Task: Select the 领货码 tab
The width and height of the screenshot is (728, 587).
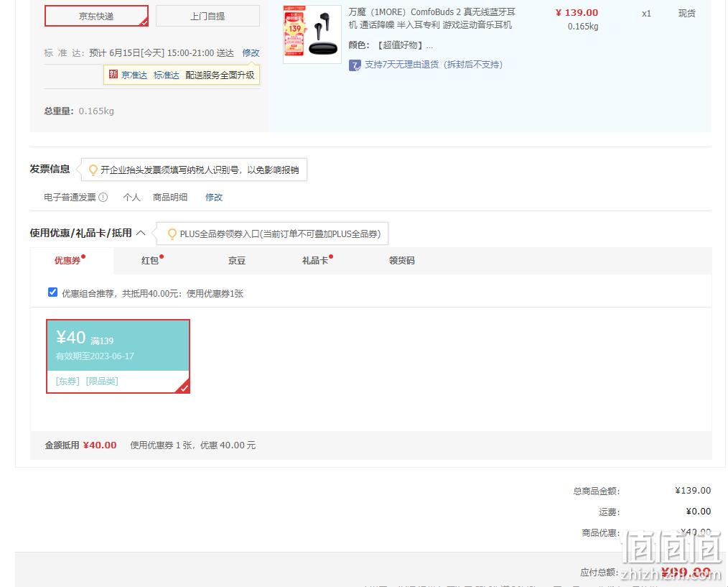Action: coord(402,261)
